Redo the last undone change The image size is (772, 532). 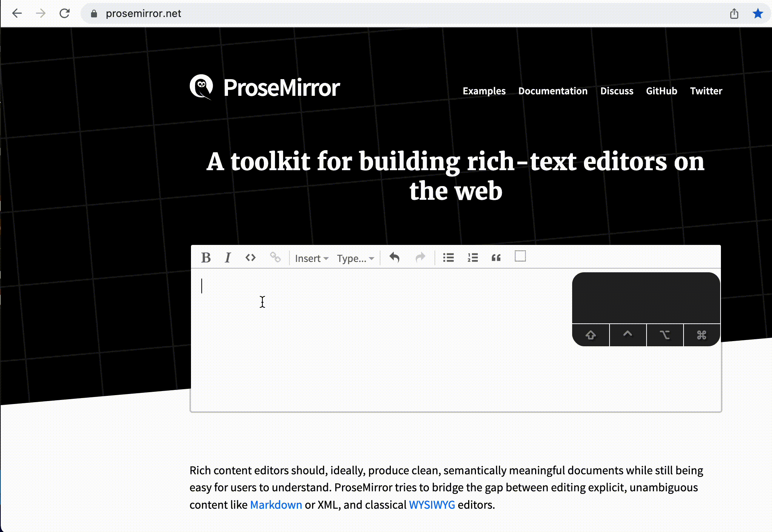[420, 257]
